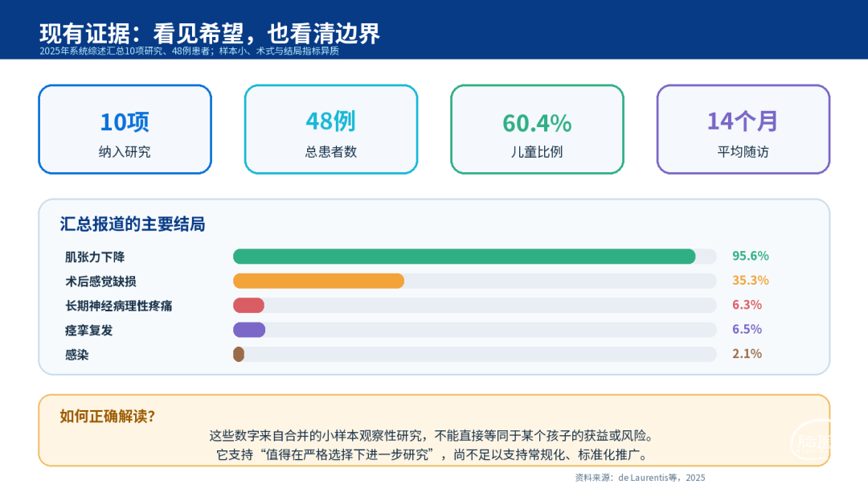Click the 60.4% 儿童比例 card
The image size is (868, 489).
tap(537, 129)
